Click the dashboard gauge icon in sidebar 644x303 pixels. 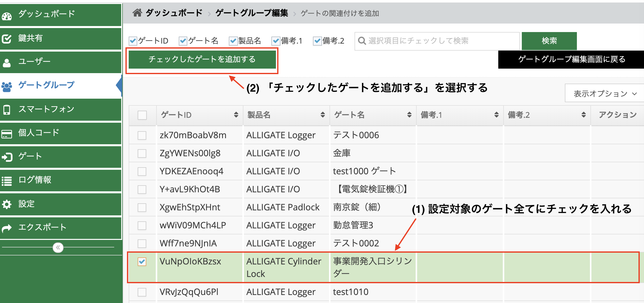click(7, 16)
